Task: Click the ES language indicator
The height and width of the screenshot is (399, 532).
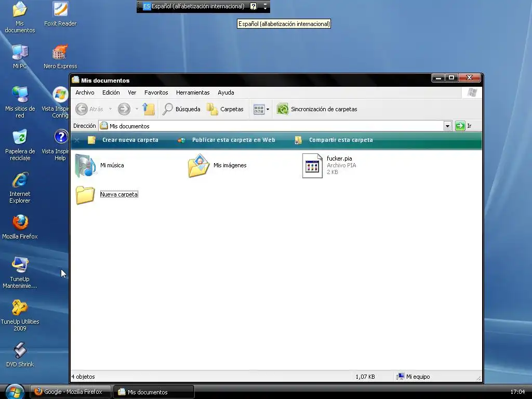Action: coord(147,6)
